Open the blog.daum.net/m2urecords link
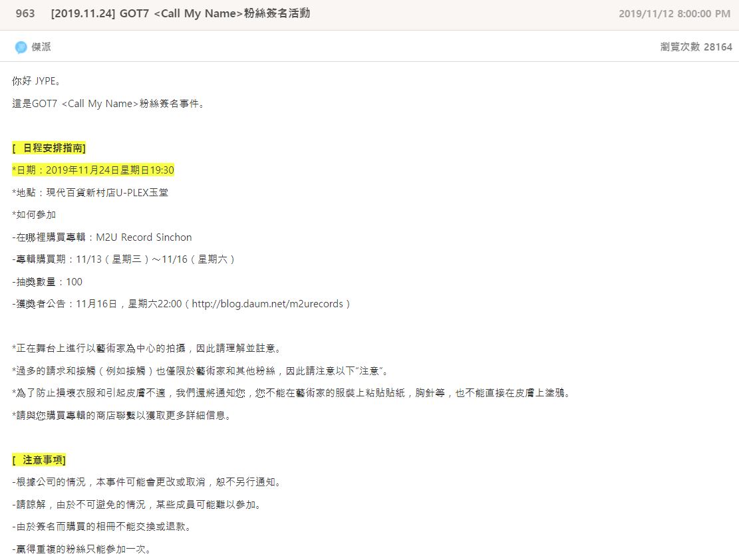The width and height of the screenshot is (739, 560). pyautogui.click(x=267, y=304)
